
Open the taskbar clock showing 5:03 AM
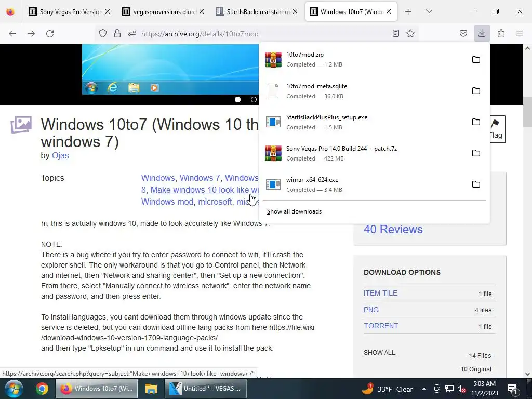click(485, 389)
